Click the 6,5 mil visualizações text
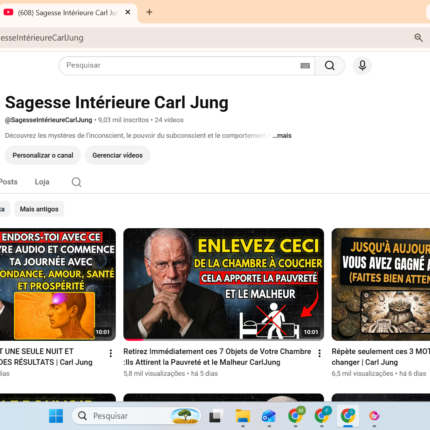This screenshot has height=430, width=430. click(x=362, y=374)
